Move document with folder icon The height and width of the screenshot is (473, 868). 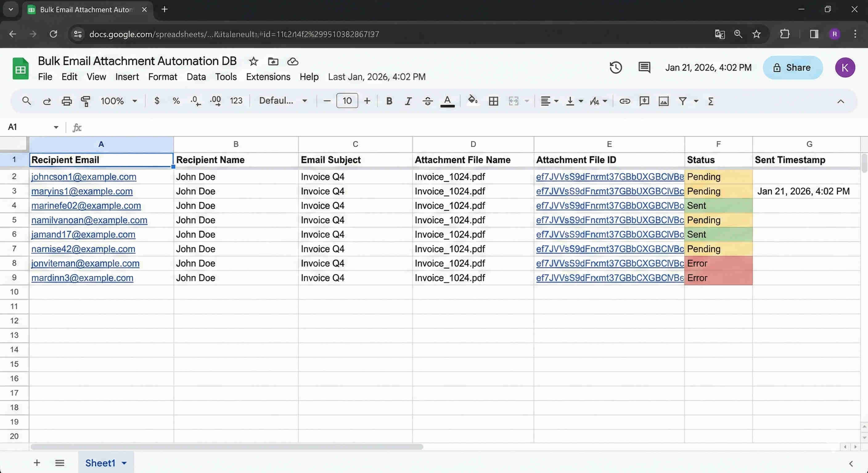click(x=273, y=61)
